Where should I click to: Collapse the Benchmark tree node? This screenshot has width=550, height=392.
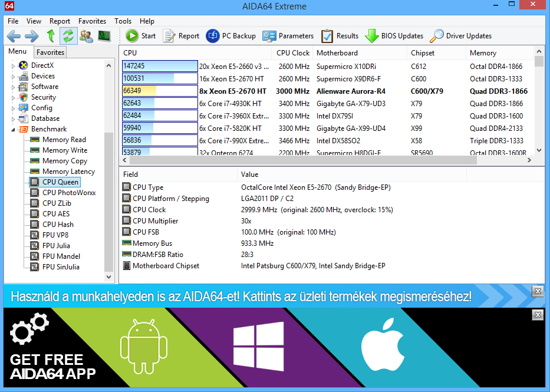tap(13, 129)
